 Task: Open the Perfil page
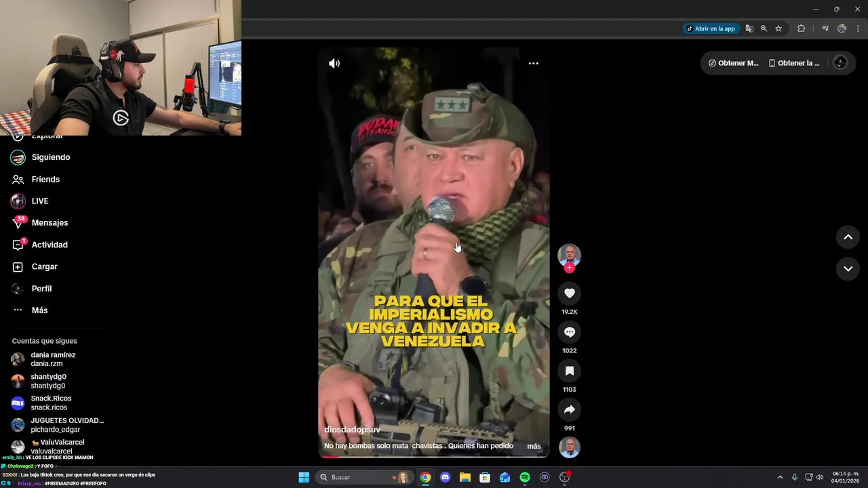(41, 288)
